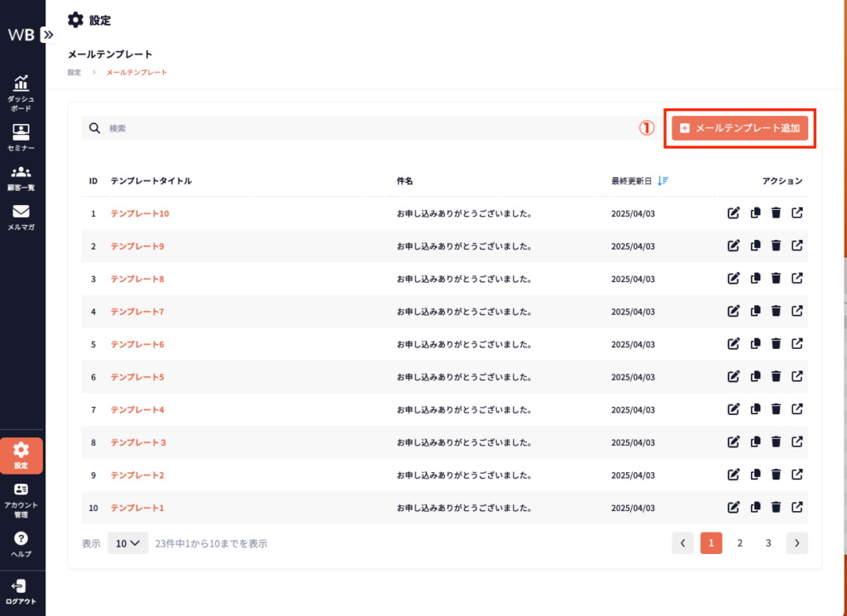Image resolution: width=847 pixels, height=616 pixels.
Task: Go to next page with right chevron
Action: pyautogui.click(x=797, y=543)
